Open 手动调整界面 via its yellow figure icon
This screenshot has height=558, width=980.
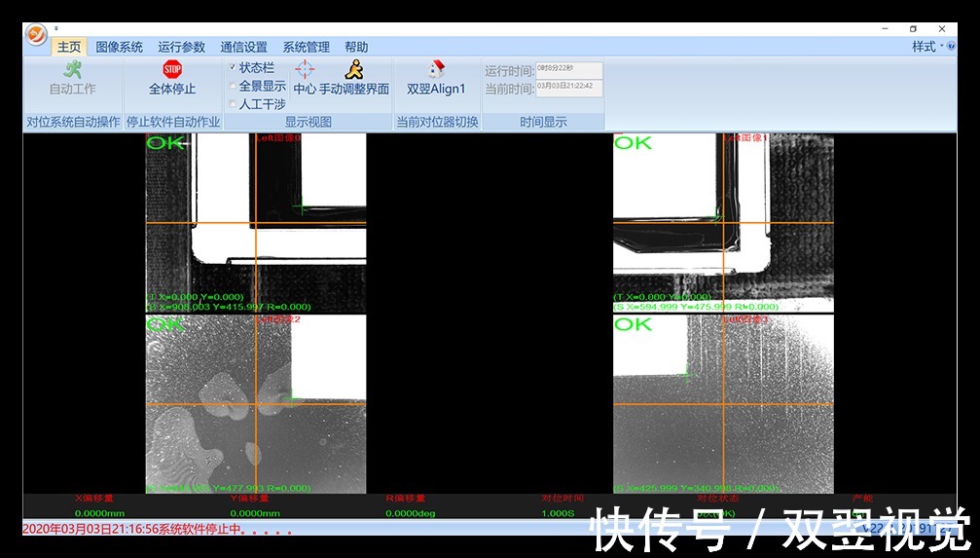(354, 69)
